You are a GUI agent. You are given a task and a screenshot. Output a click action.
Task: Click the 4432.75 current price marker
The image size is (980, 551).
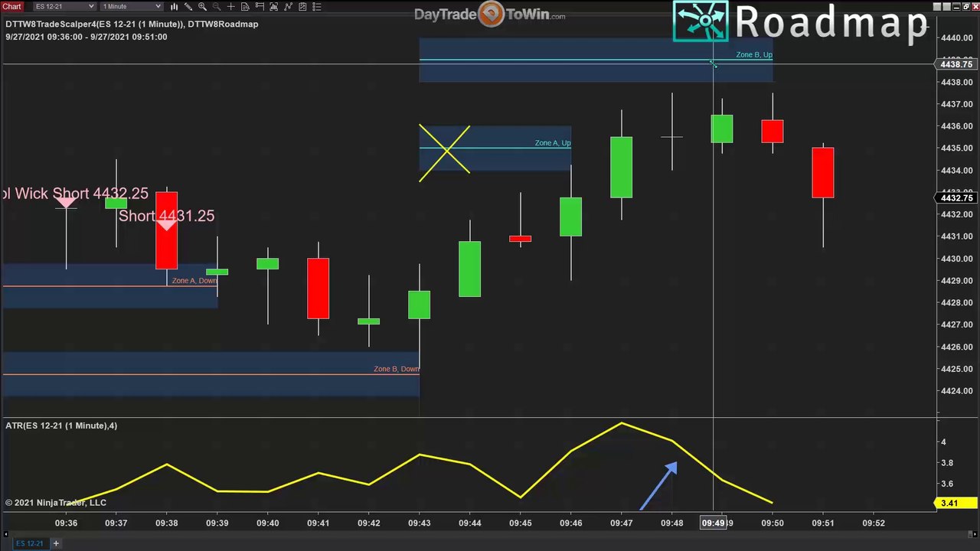click(957, 198)
